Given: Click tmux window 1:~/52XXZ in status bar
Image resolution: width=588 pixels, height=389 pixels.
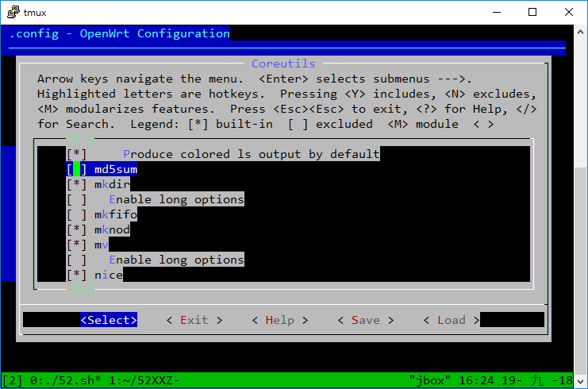Looking at the screenshot, I should tap(144, 380).
